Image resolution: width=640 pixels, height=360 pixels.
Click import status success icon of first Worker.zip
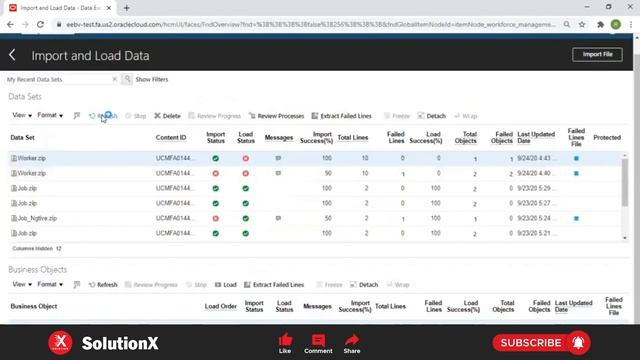tap(216, 158)
